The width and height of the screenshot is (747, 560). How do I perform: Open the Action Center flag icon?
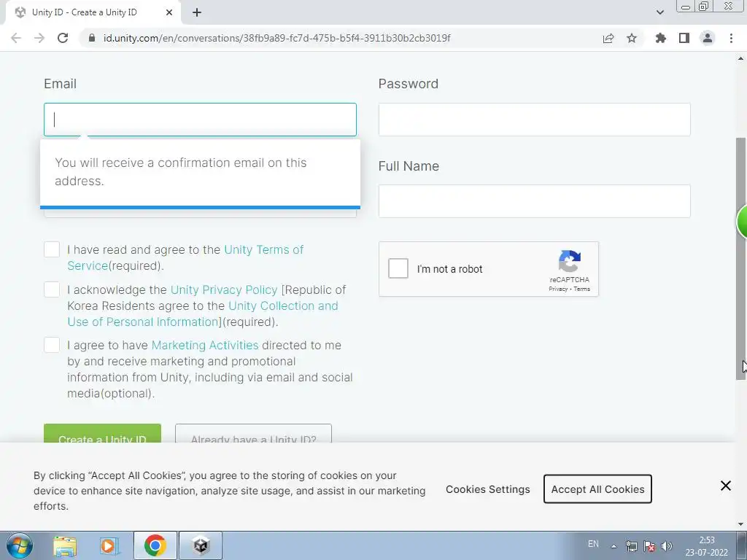point(649,546)
